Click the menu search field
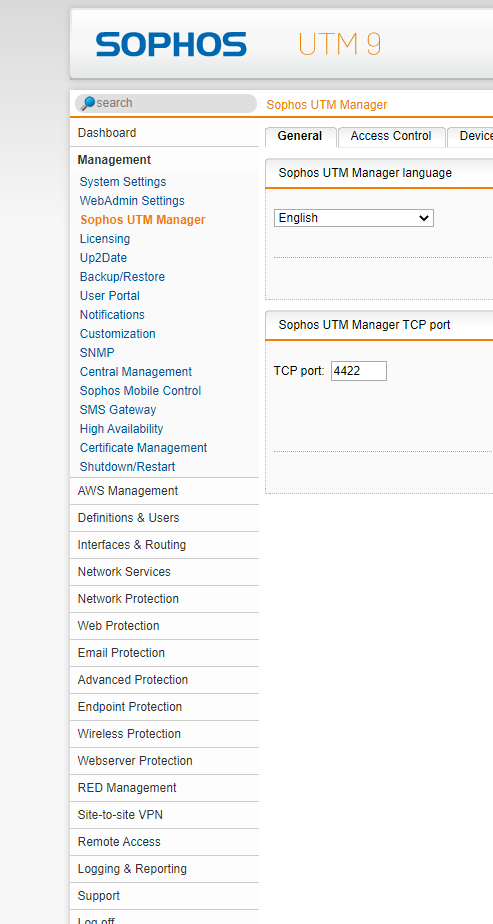 pos(166,103)
